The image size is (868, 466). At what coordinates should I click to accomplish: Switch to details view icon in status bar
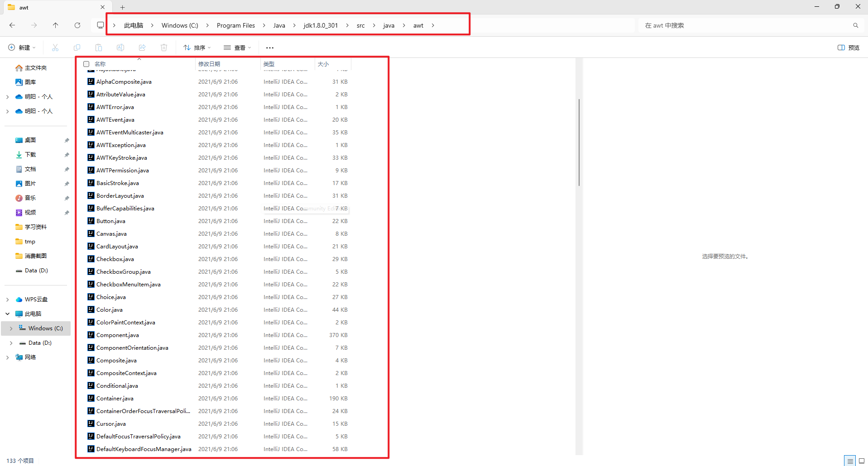point(850,461)
